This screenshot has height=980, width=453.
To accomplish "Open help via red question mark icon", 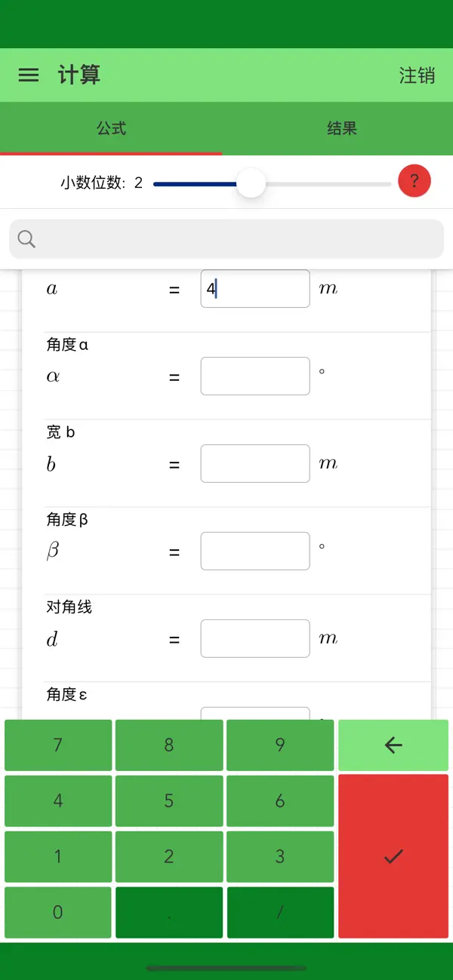I will [x=414, y=181].
